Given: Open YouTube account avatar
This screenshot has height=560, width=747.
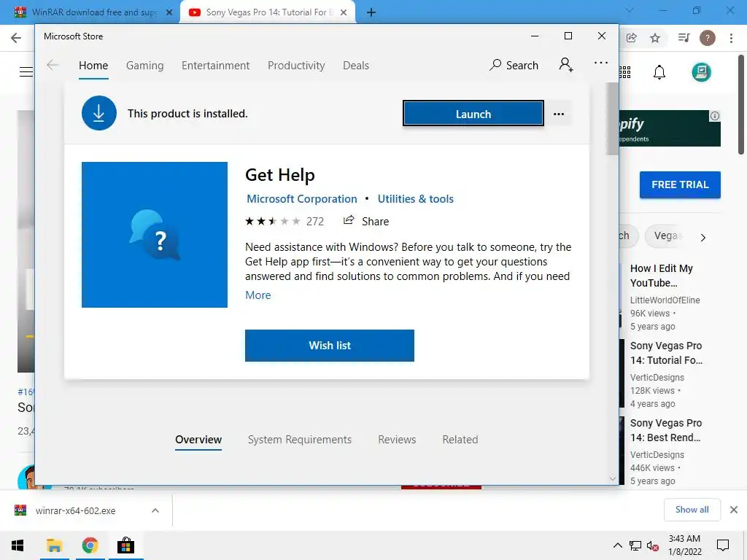Looking at the screenshot, I should pyautogui.click(x=701, y=72).
